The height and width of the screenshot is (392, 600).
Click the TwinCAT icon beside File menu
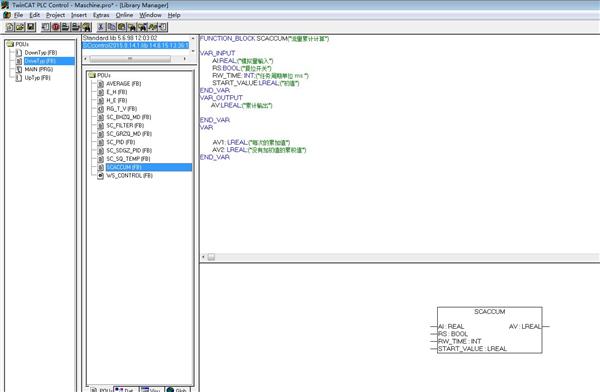pyautogui.click(x=7, y=15)
